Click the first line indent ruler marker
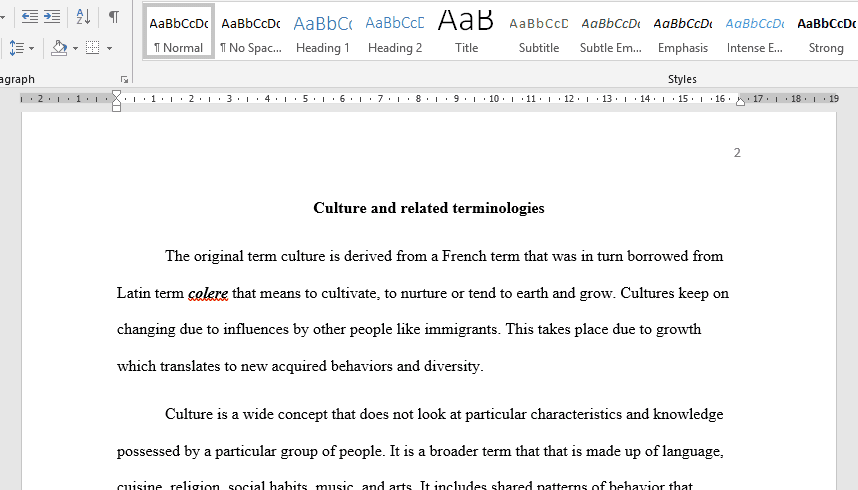Image resolution: width=858 pixels, height=490 pixels. [117, 94]
